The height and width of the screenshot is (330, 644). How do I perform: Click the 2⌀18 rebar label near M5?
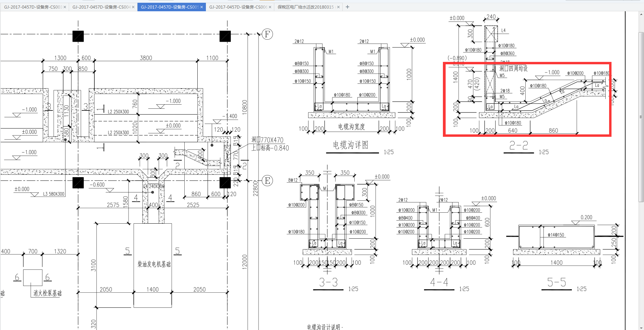point(505,91)
